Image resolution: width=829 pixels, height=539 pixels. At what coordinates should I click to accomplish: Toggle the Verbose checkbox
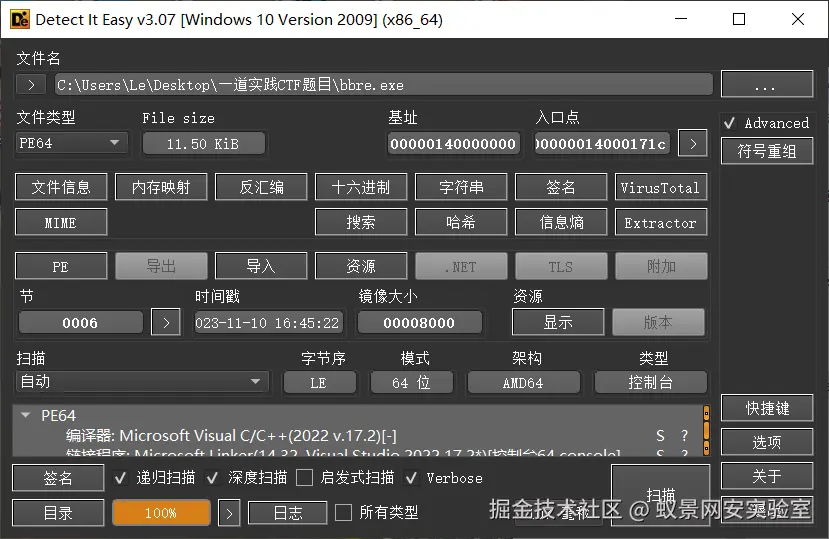[x=411, y=478]
